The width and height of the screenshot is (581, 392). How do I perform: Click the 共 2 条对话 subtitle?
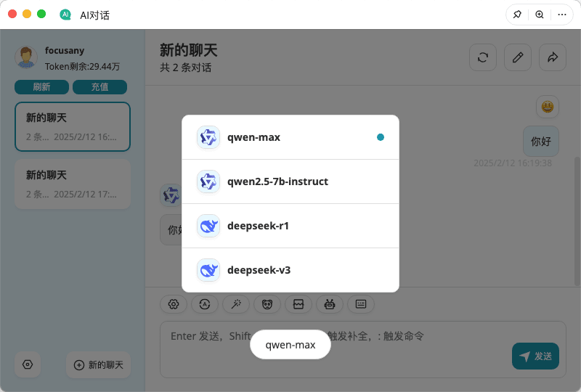(x=186, y=68)
